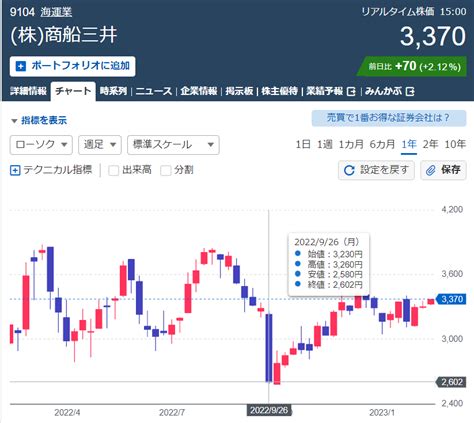Click 売買で1番お得な証券会社は？ banner
Viewport: 474px width, 423px height.
pos(389,118)
